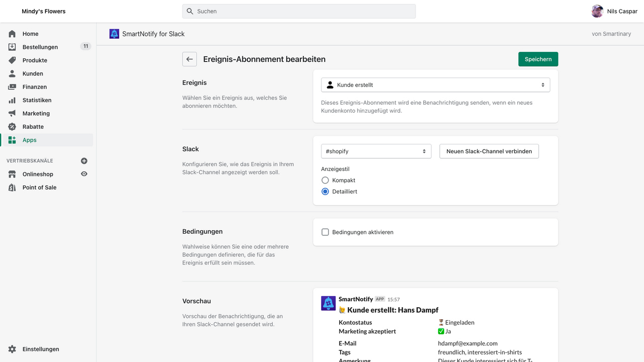
Task: Open Home in the sidebar
Action: pyautogui.click(x=30, y=34)
